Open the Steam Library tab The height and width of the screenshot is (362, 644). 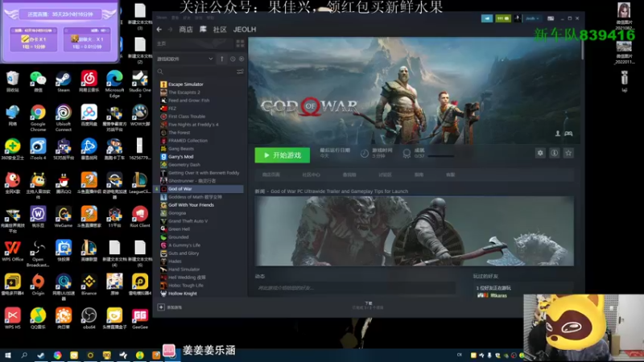click(203, 30)
